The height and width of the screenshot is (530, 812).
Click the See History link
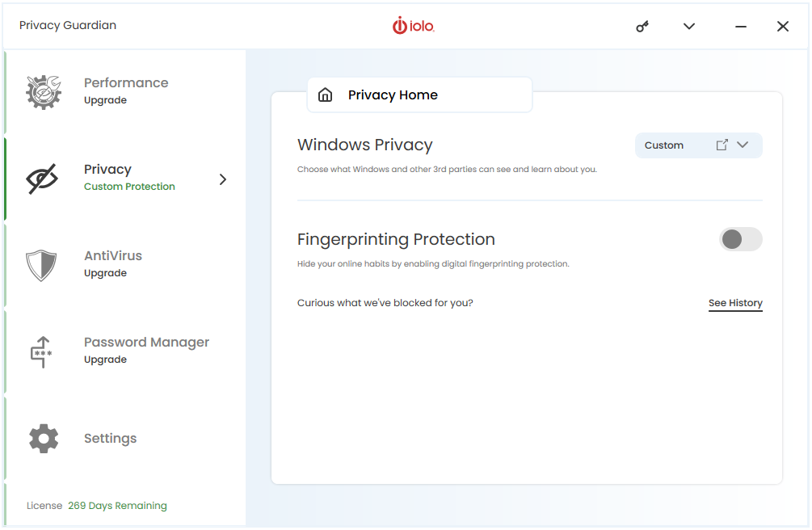735,303
